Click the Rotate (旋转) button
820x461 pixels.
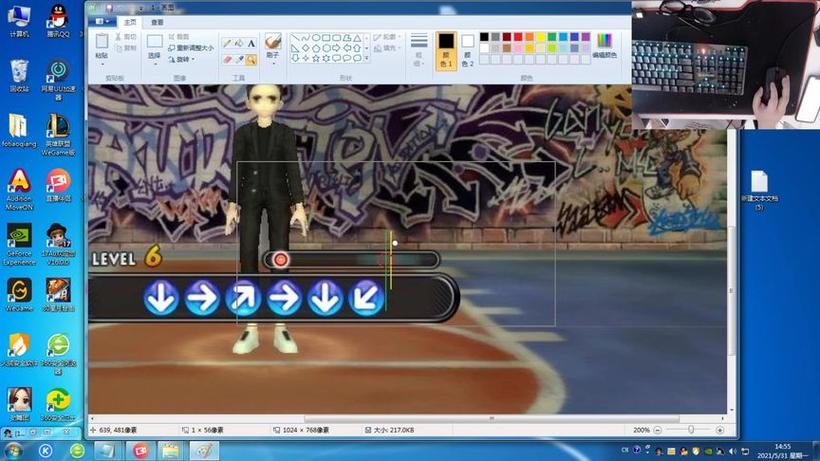point(183,58)
